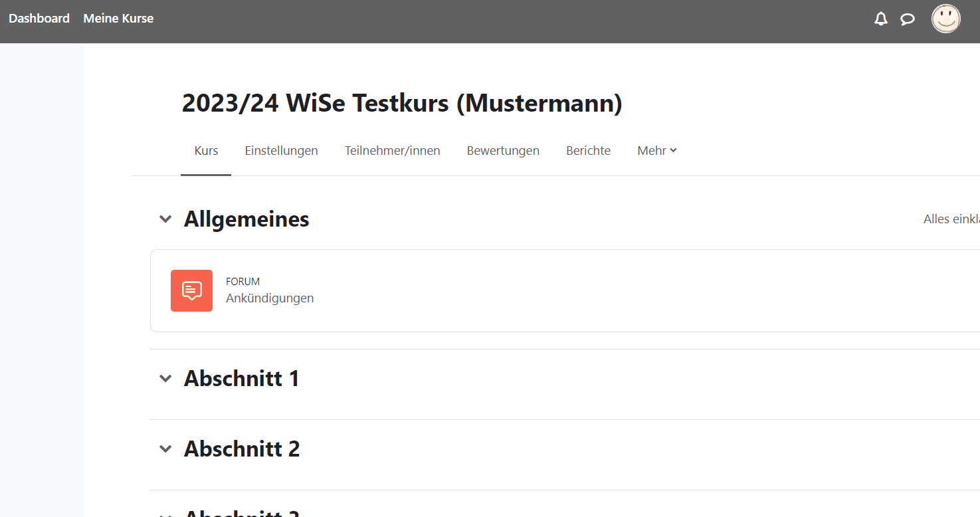Navigate to Dashboard in the top bar
This screenshot has height=517, width=980.
(x=39, y=18)
